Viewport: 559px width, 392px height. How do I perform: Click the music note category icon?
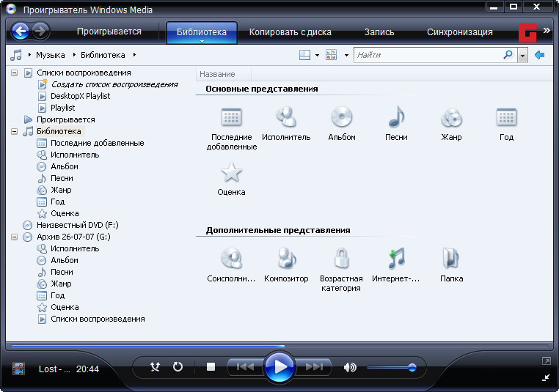16,55
